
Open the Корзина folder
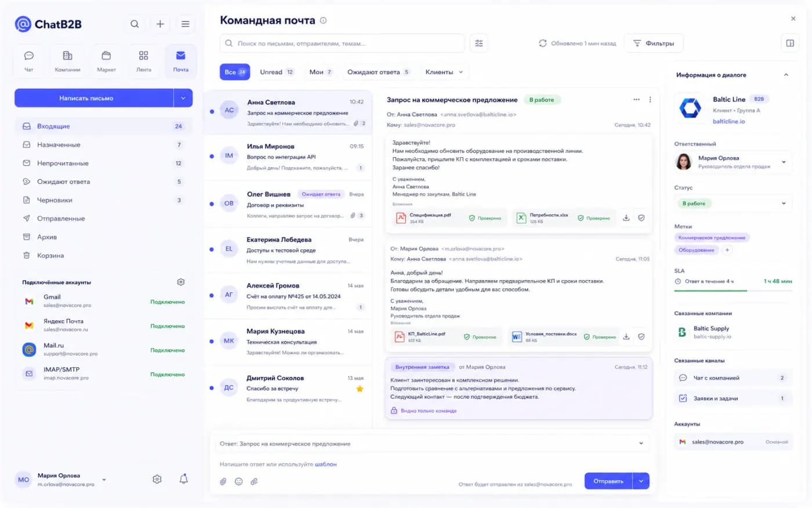(x=103, y=255)
